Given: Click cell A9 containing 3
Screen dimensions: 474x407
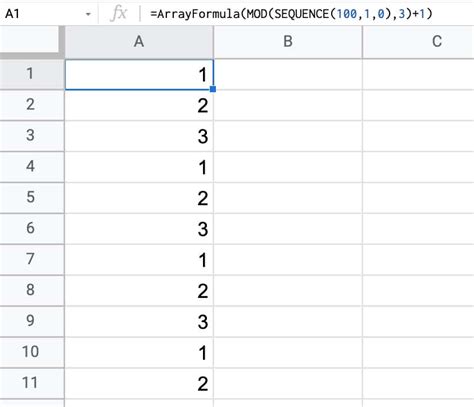Looking at the screenshot, I should pos(139,321).
